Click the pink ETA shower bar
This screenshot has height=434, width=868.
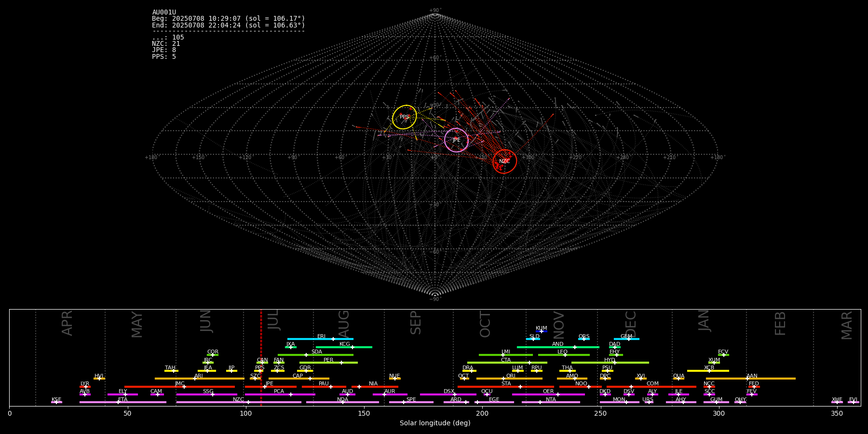click(123, 402)
